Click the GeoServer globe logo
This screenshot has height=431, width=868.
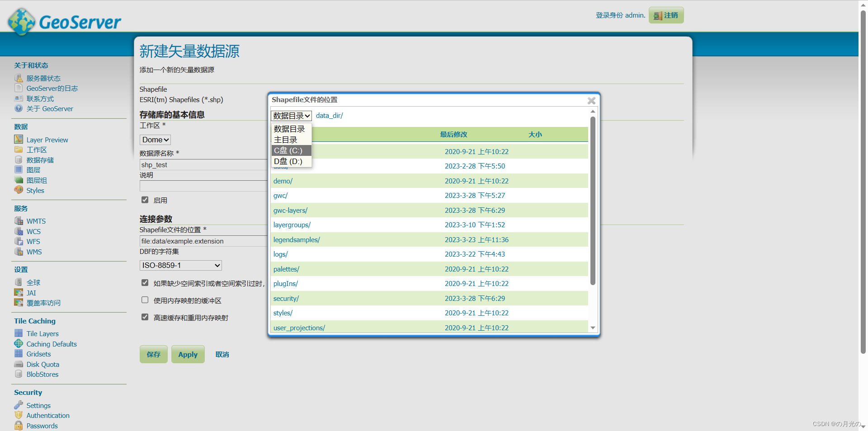tap(21, 21)
